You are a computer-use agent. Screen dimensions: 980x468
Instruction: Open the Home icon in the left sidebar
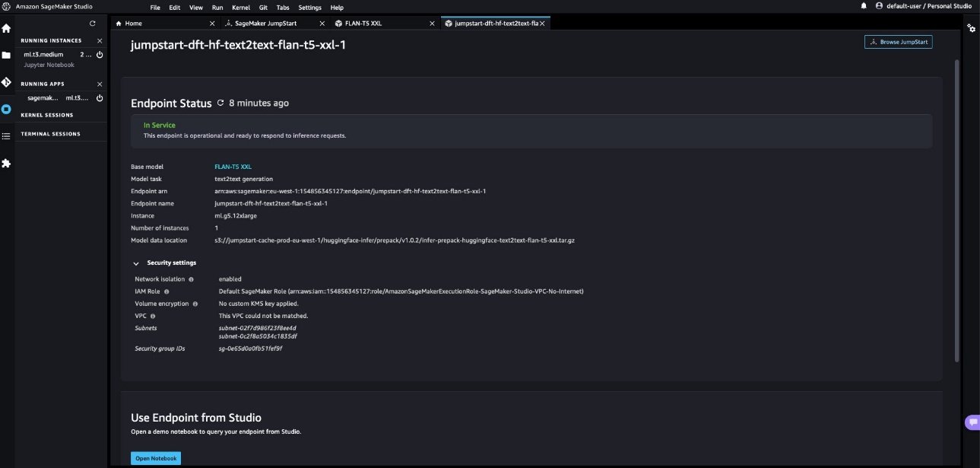(x=6, y=29)
